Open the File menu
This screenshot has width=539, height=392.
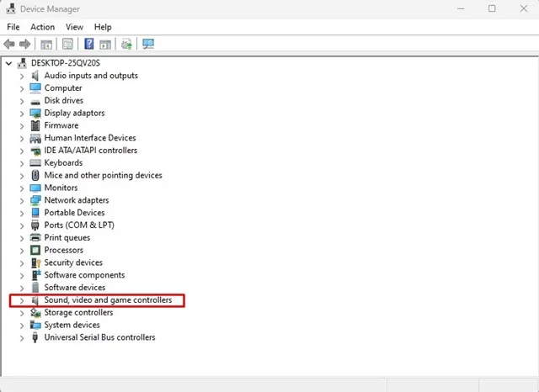point(13,27)
